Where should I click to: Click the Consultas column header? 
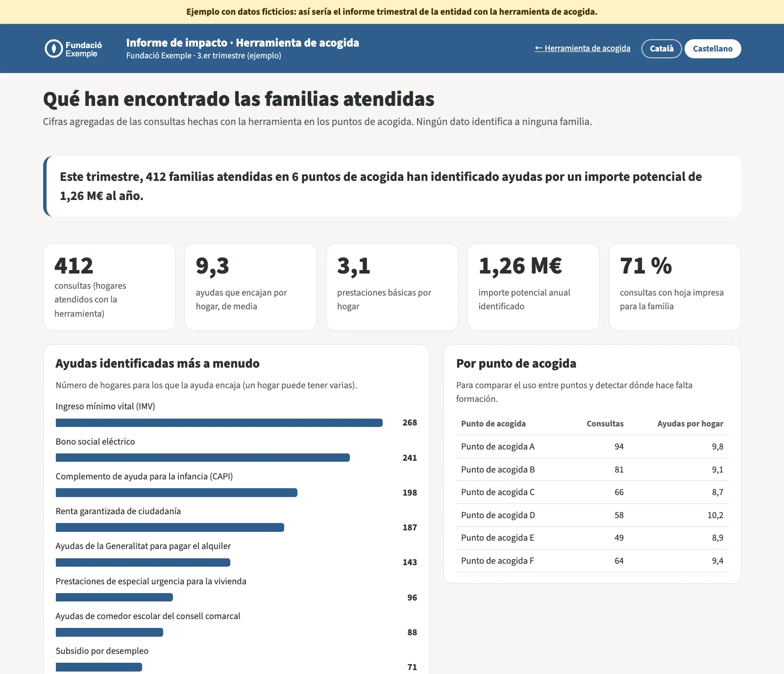[605, 424]
